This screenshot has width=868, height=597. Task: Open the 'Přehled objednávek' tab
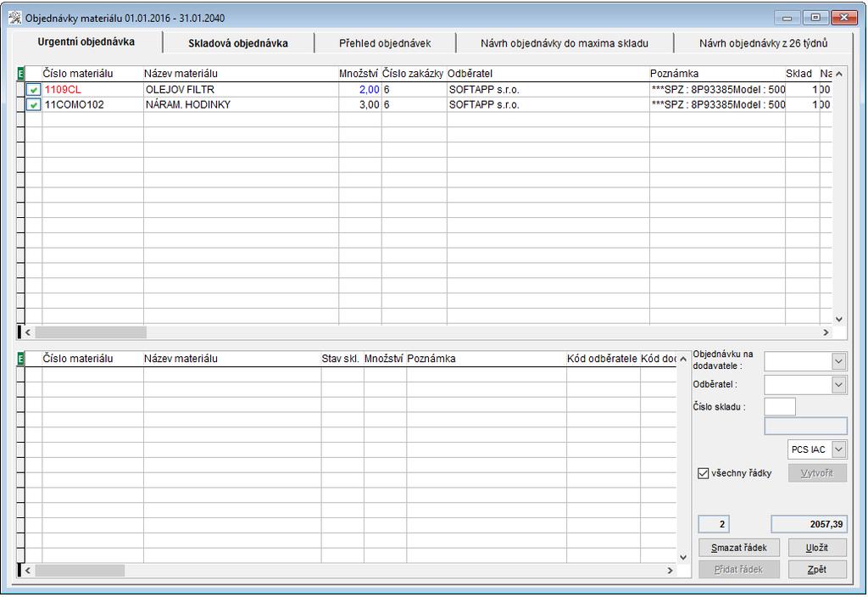click(385, 43)
